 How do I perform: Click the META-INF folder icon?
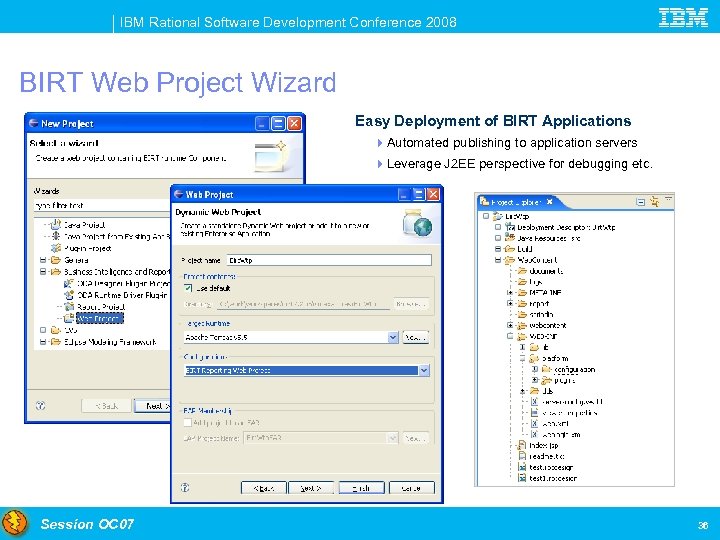[522, 292]
